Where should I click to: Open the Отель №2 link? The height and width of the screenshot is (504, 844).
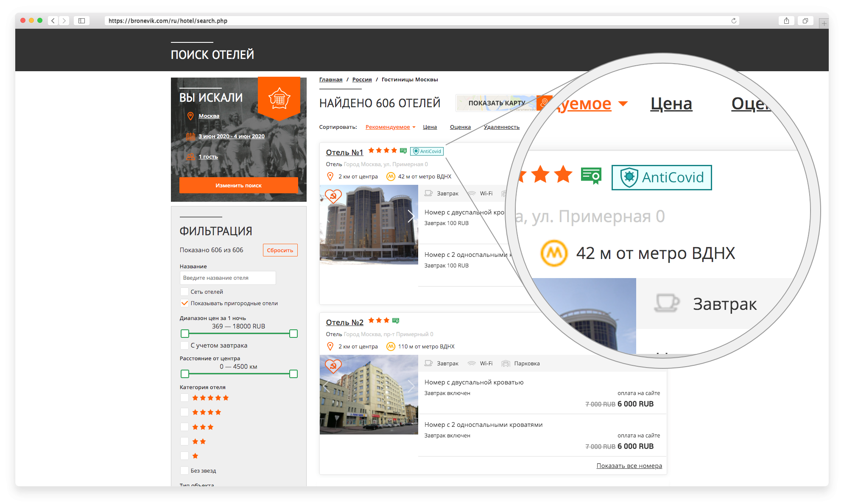pyautogui.click(x=344, y=323)
